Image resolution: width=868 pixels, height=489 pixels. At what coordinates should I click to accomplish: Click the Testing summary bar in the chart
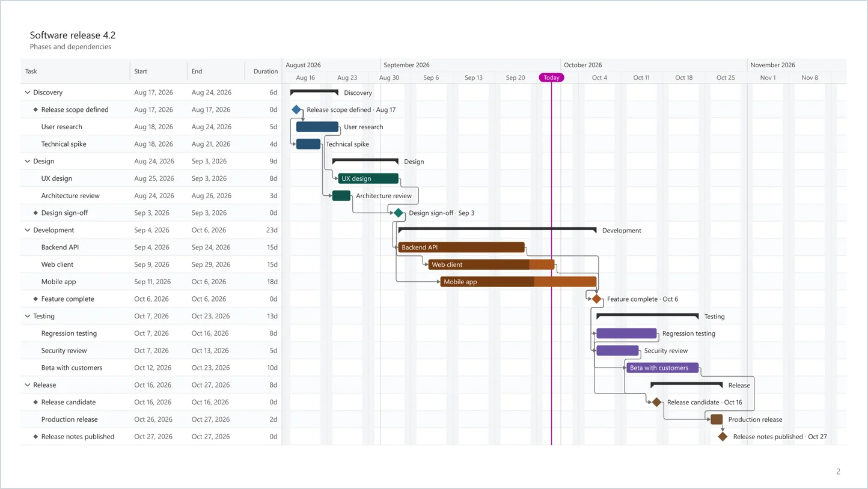(x=647, y=316)
